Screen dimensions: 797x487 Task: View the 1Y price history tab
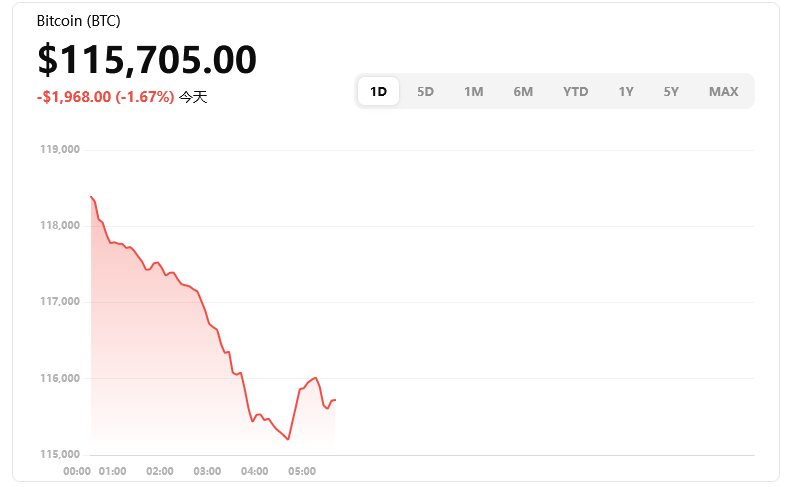click(625, 91)
